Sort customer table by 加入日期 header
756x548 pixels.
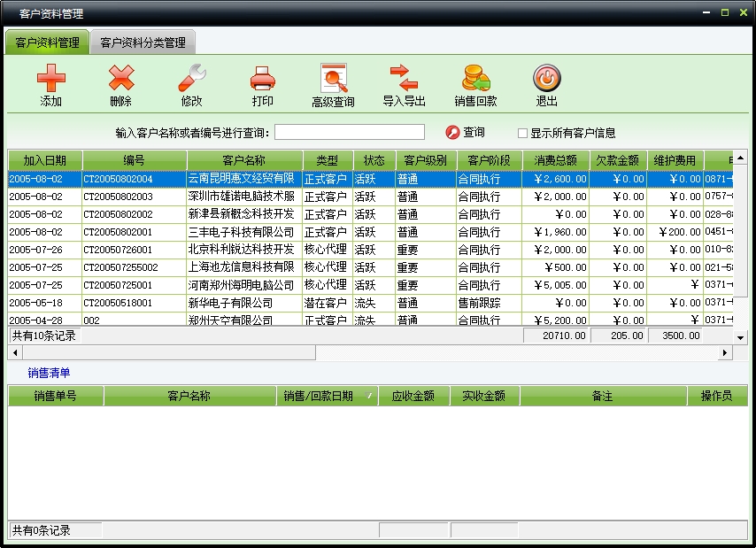(45, 160)
